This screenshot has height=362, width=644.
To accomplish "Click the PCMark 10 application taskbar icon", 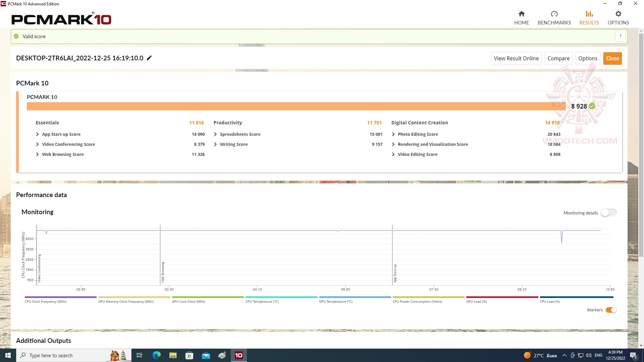I will [239, 355].
